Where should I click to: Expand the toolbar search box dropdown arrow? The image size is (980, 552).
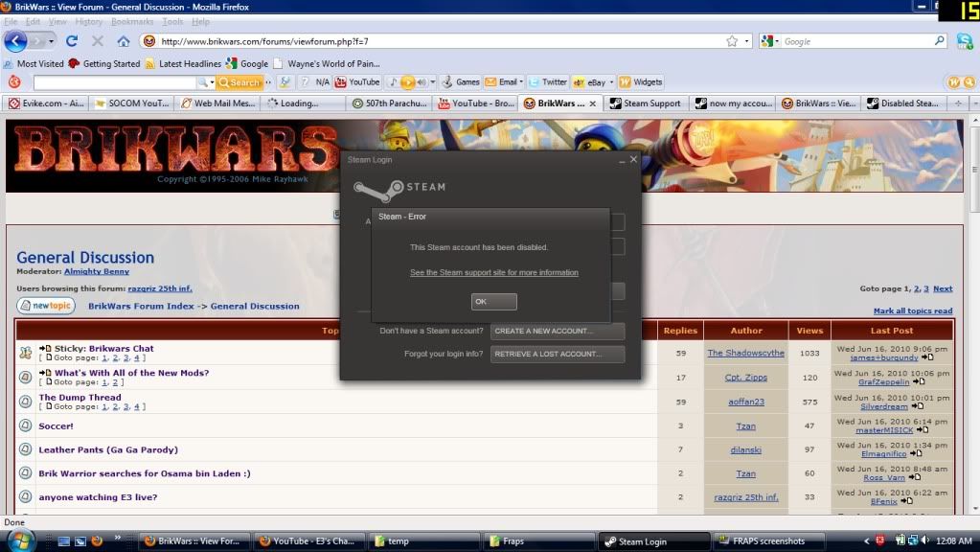[212, 81]
